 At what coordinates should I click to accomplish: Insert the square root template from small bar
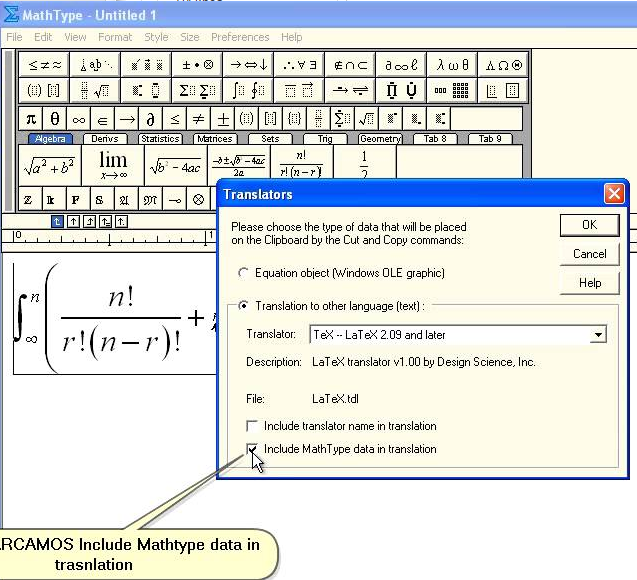point(366,119)
